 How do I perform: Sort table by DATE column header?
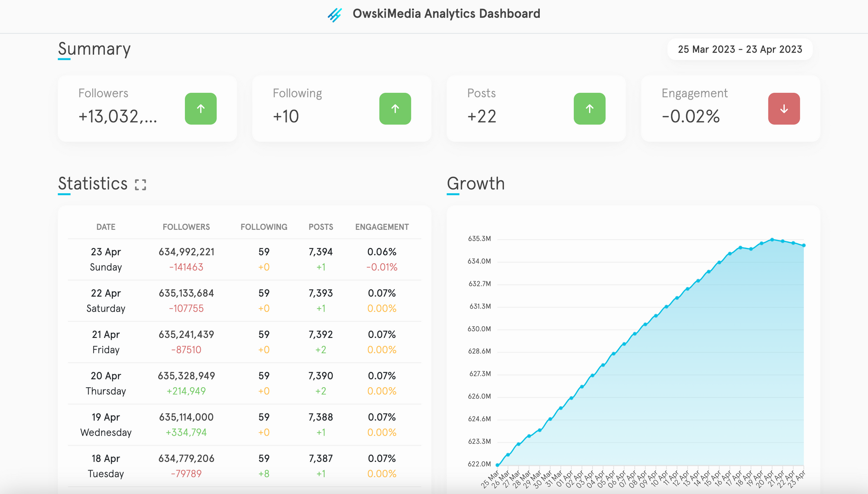(x=106, y=227)
